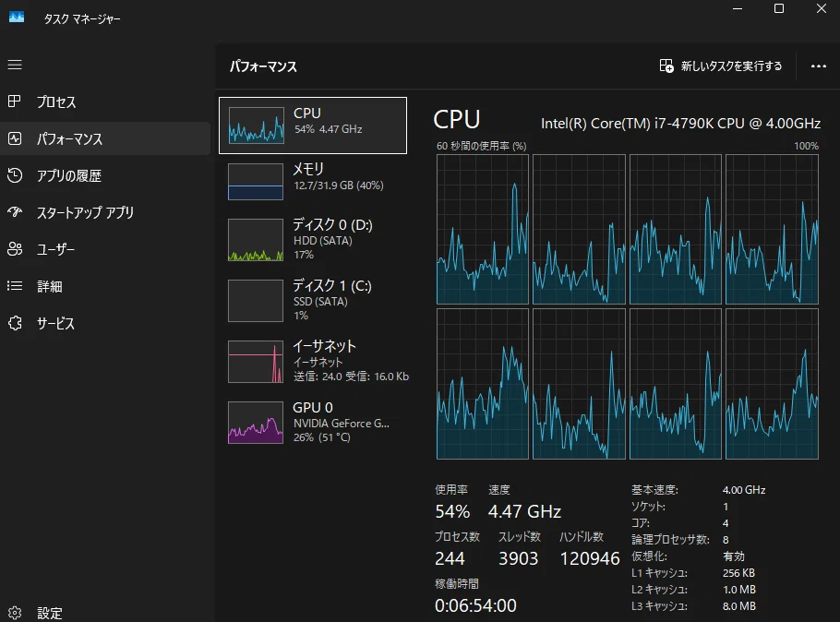
Task: Go to アプリの履歴
Action: click(105, 175)
